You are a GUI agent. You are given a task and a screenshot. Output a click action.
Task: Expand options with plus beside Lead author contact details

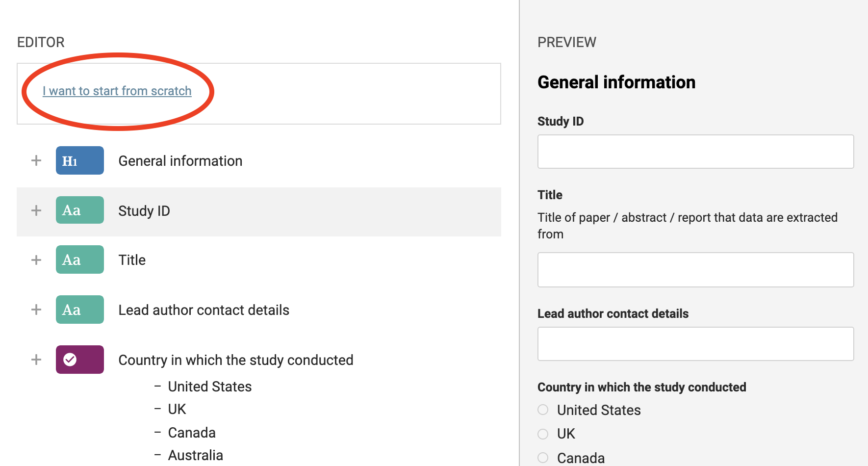[x=36, y=310]
